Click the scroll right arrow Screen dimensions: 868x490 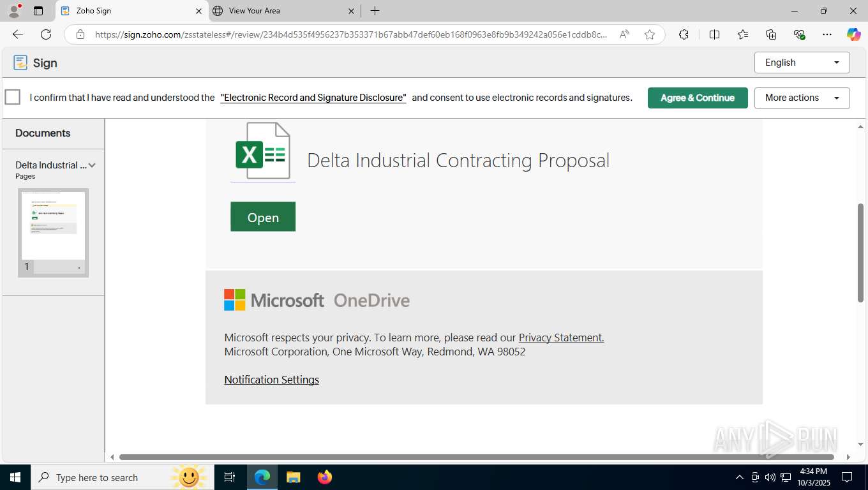(x=848, y=457)
